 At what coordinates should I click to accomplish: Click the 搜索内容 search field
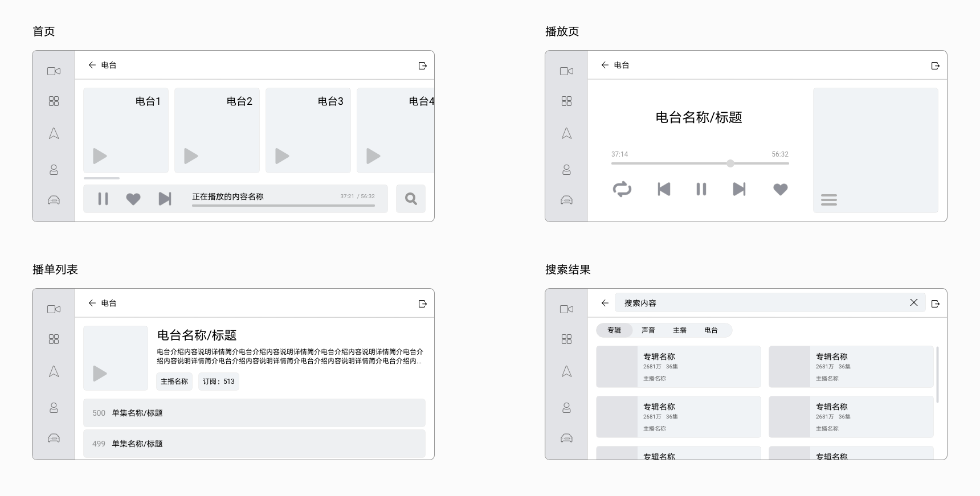(770, 303)
